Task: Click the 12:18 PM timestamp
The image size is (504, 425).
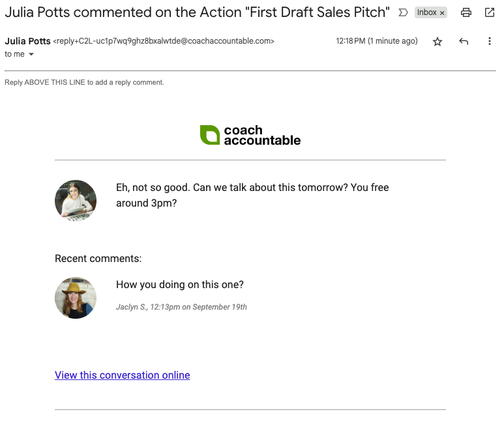Action: click(376, 41)
